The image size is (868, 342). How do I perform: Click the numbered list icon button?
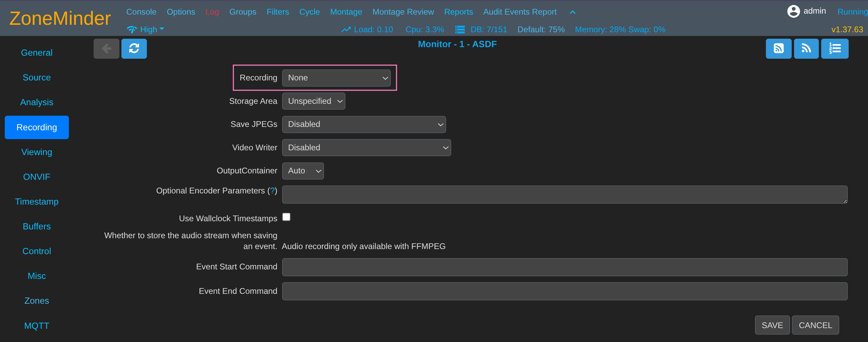(x=834, y=49)
